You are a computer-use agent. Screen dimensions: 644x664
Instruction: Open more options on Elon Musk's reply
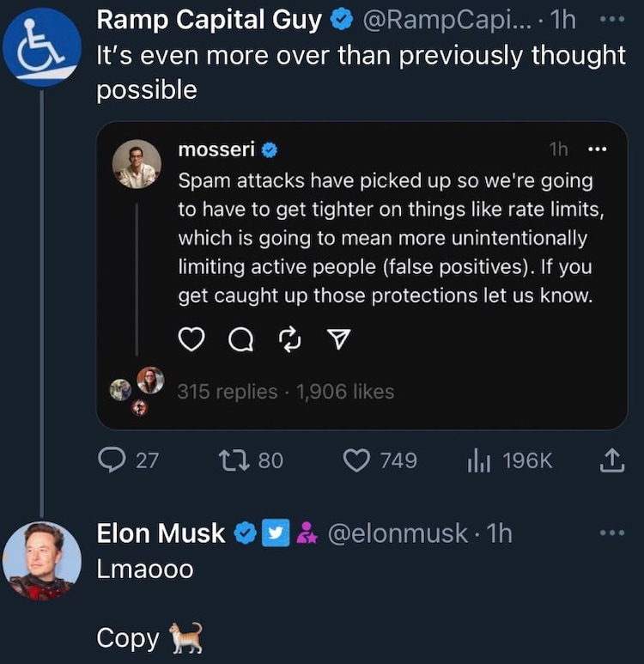point(612,533)
